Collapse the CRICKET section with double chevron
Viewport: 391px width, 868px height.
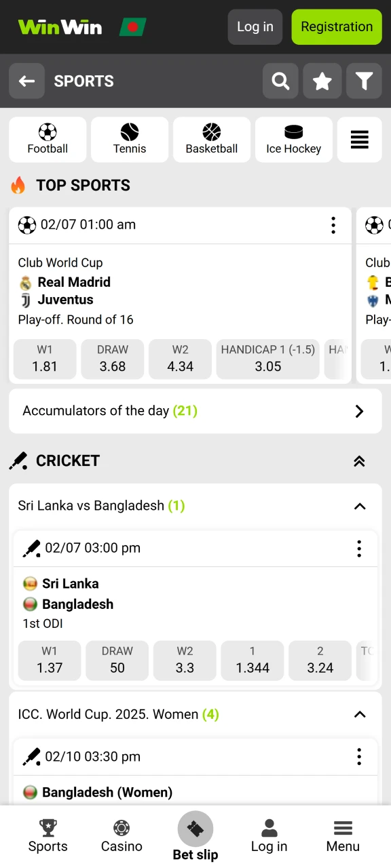(359, 461)
